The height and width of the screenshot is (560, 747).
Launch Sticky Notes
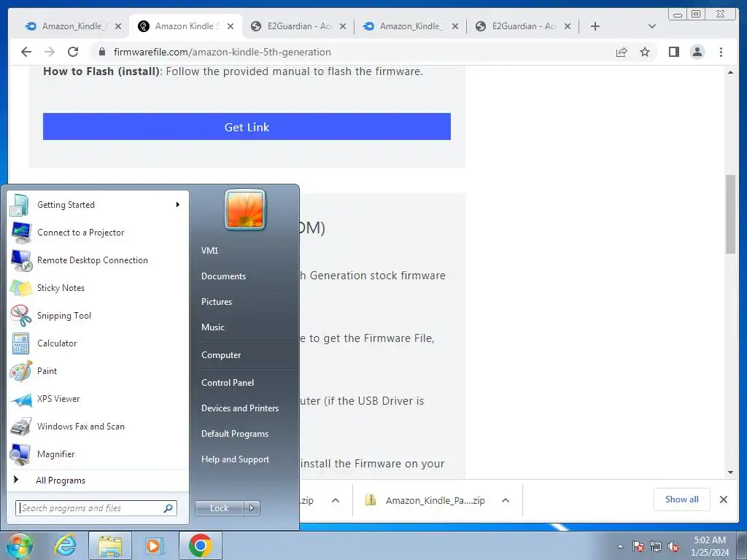tap(98, 287)
